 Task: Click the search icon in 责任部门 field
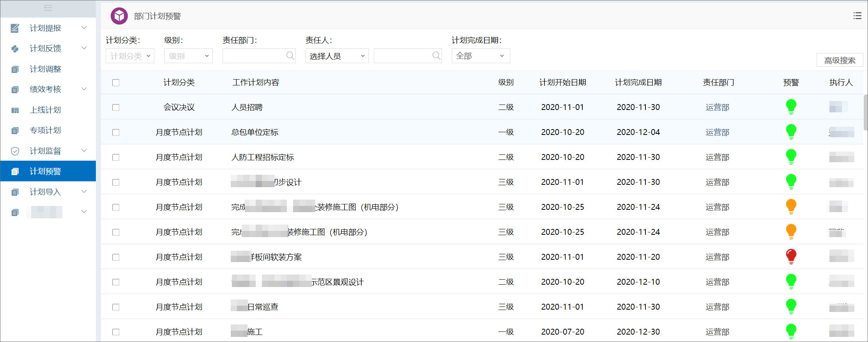pyautogui.click(x=290, y=56)
